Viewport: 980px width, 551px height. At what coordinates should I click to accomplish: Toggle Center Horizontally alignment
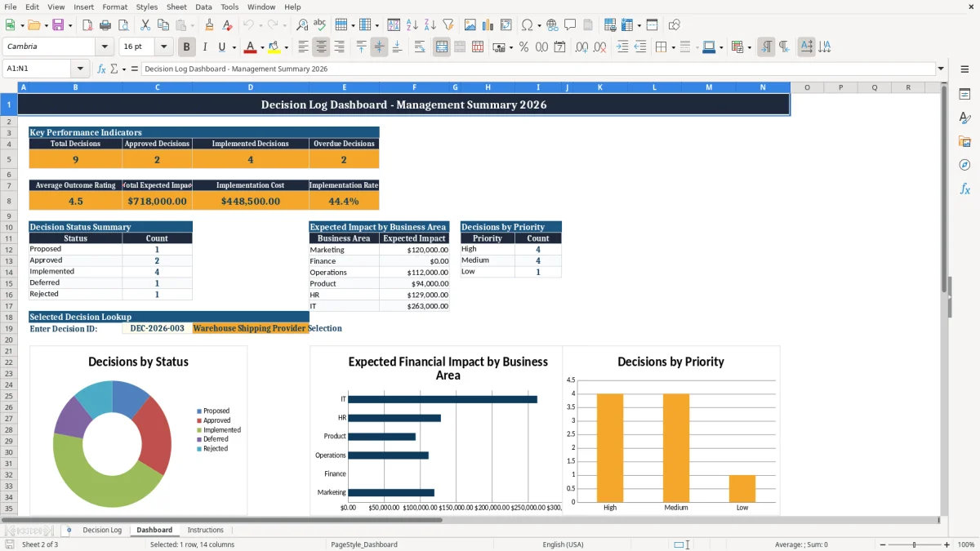coord(321,47)
